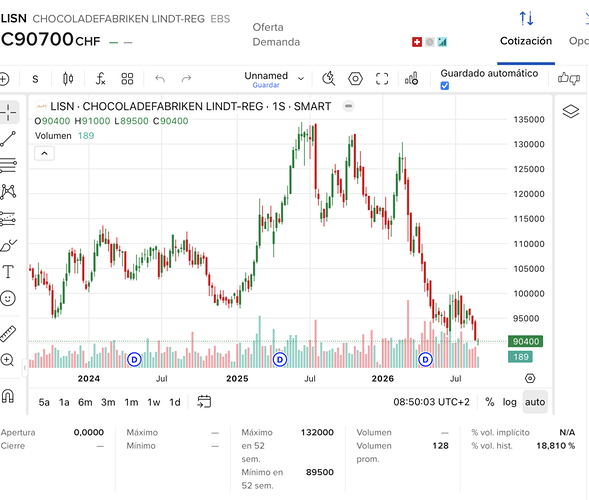Open the bar chart replay icon
589x500 pixels.
(411, 79)
